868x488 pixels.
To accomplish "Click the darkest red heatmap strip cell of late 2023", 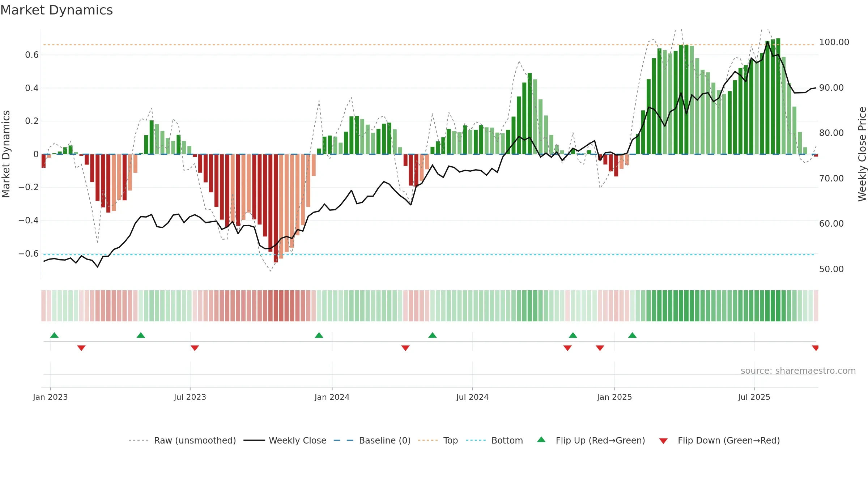I will tap(276, 306).
